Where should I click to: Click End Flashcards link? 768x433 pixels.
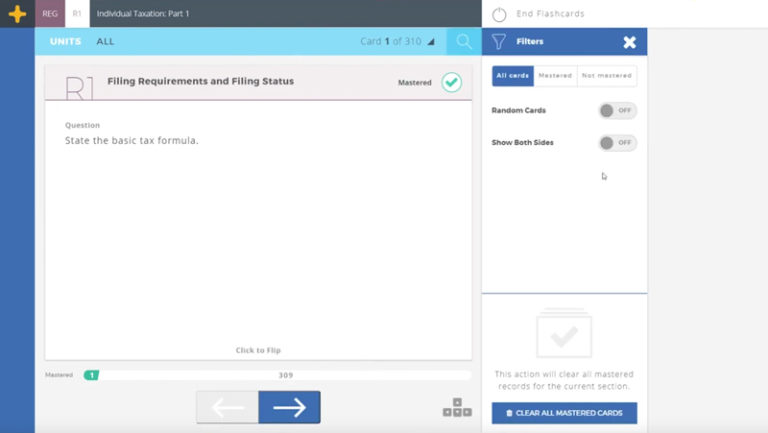point(550,14)
